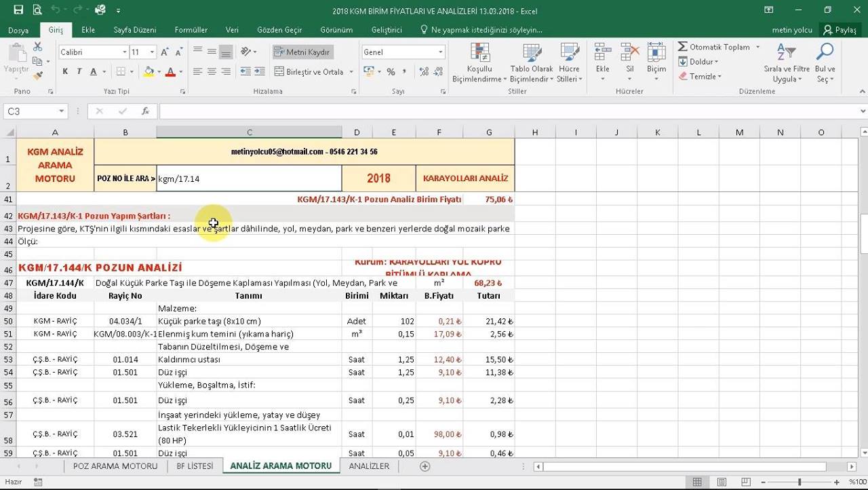Click the Paylaş share button
Image resolution: width=868 pixels, height=490 pixels.
tap(840, 30)
